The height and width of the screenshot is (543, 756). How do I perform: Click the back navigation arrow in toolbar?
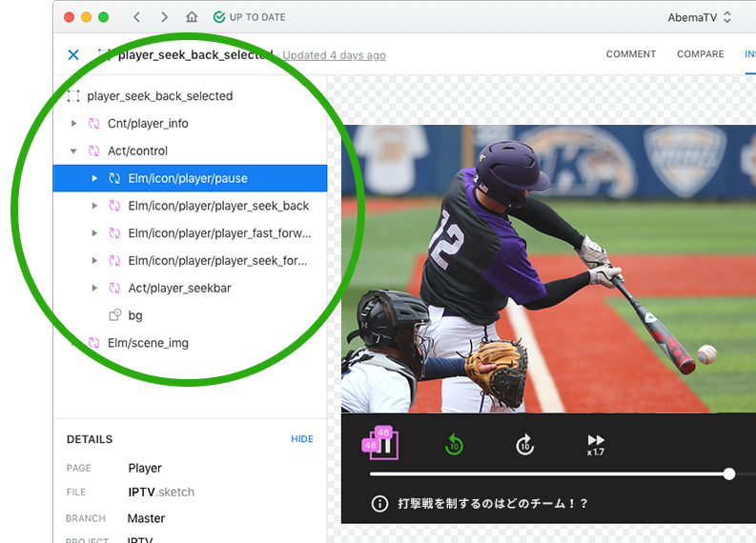point(137,17)
